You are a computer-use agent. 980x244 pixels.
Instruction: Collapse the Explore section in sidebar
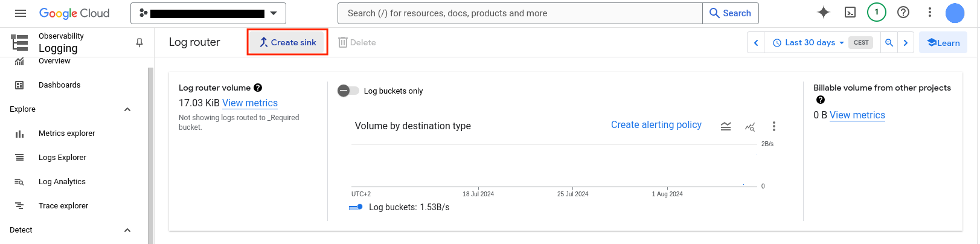click(127, 109)
